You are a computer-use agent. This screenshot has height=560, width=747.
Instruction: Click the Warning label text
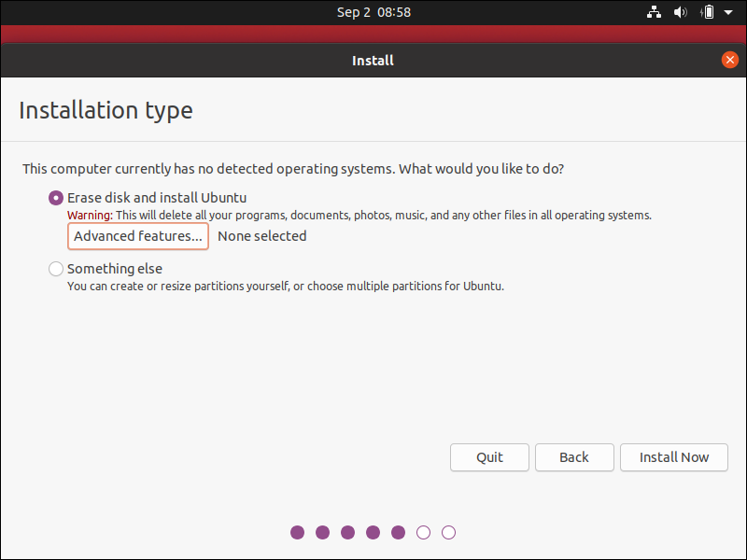pos(90,216)
